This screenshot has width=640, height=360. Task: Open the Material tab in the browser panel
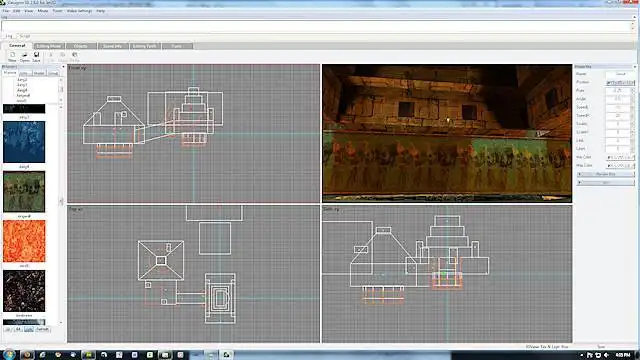tap(10, 73)
